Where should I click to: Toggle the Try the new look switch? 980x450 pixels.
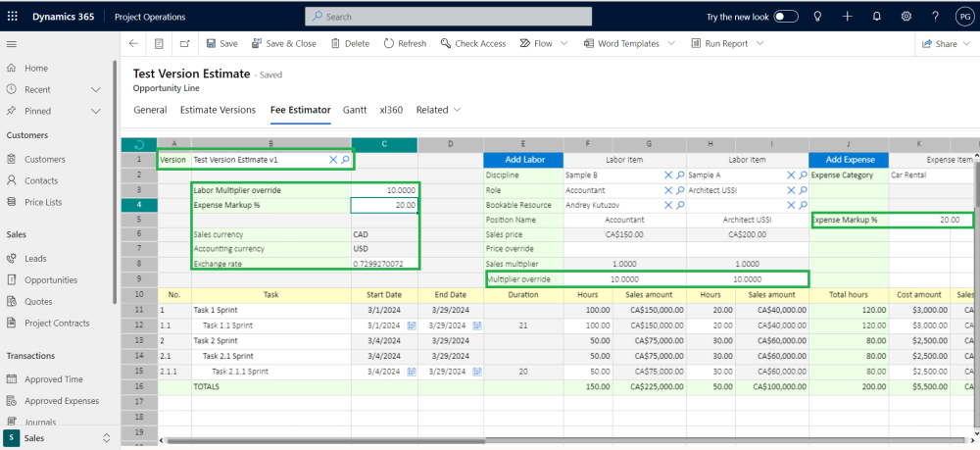(x=786, y=17)
